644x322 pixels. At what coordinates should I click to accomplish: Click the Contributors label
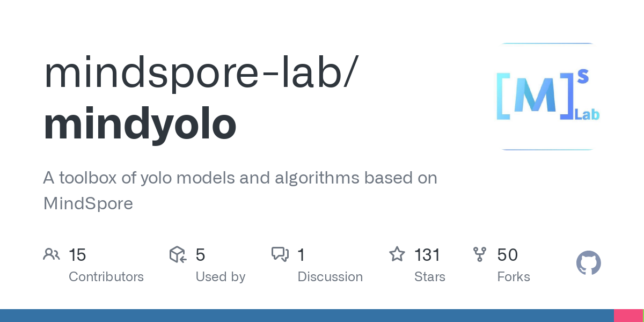106,277
